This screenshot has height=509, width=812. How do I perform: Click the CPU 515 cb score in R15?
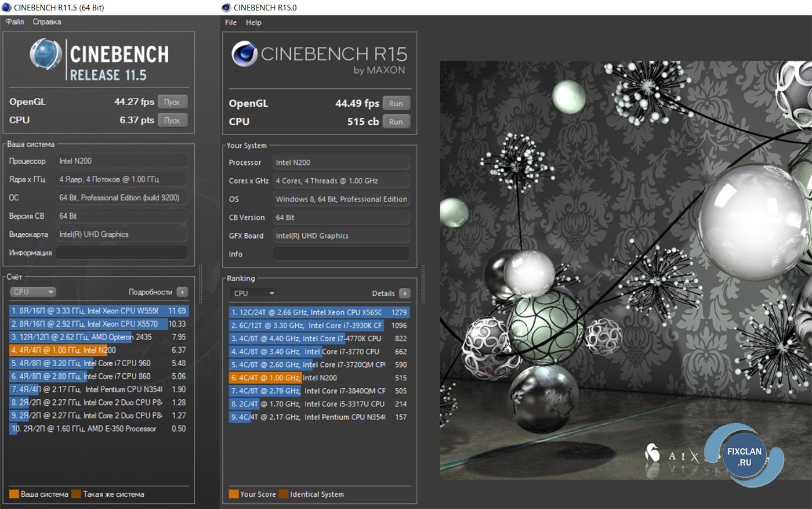pyautogui.click(x=363, y=122)
